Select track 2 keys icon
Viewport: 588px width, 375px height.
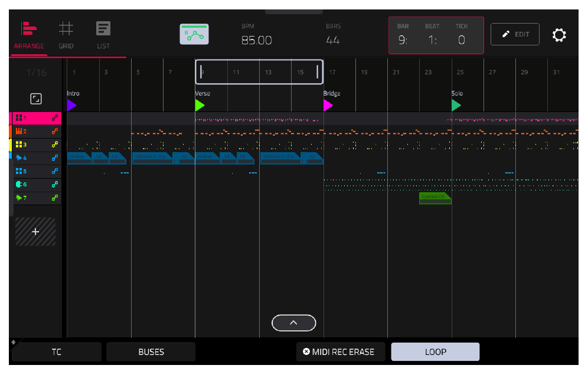19,131
